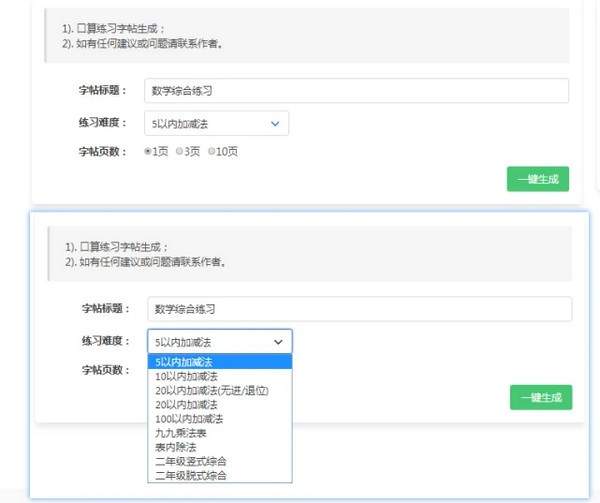
Task: Click the chevron arrow on the lower open dropdown
Action: 278,342
